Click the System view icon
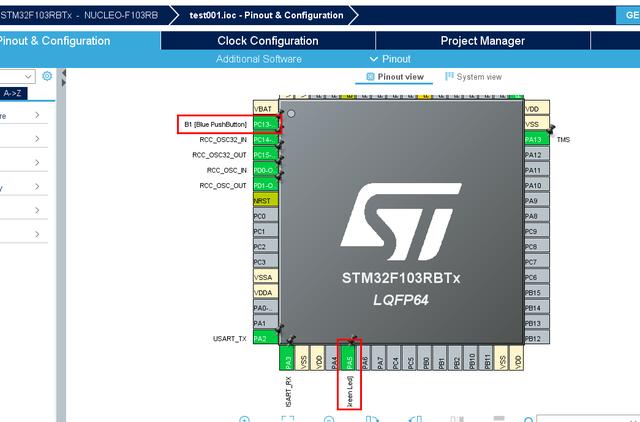Viewport: 640px width, 422px height. coord(449,76)
